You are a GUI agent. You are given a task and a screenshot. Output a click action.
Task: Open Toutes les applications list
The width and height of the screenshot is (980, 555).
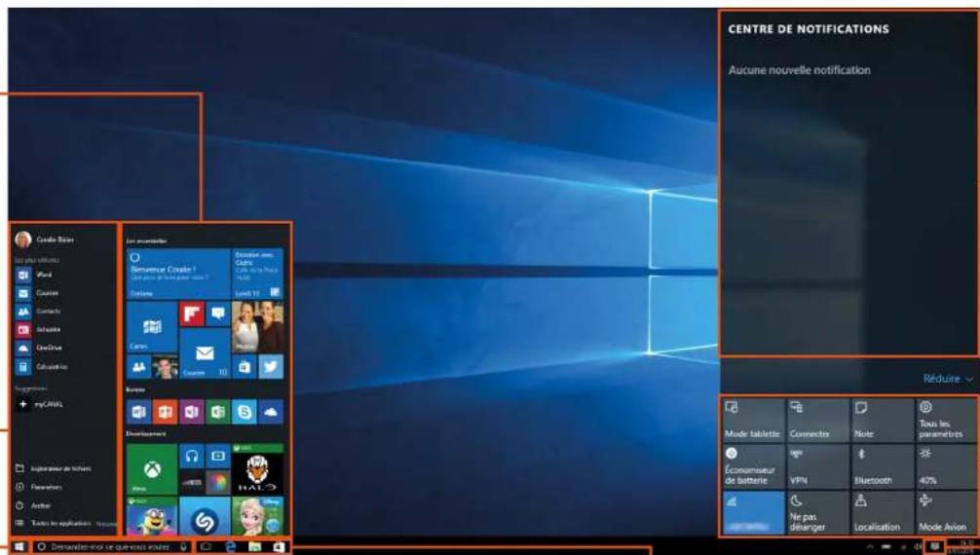click(x=55, y=524)
